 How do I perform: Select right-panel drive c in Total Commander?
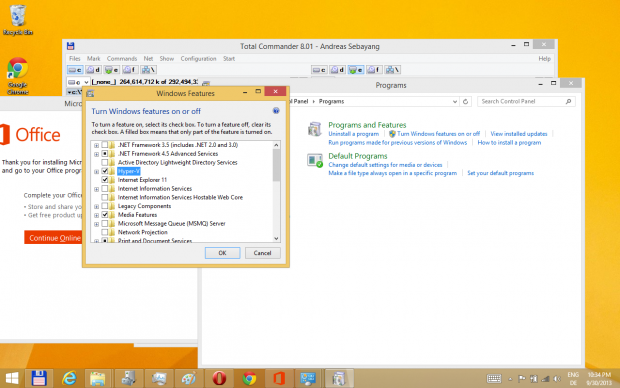[x=319, y=70]
